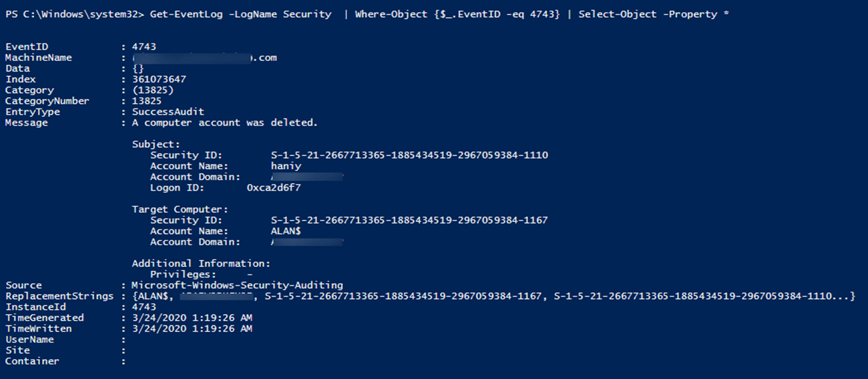
Task: Click the Index value 361073647
Action: [x=159, y=79]
